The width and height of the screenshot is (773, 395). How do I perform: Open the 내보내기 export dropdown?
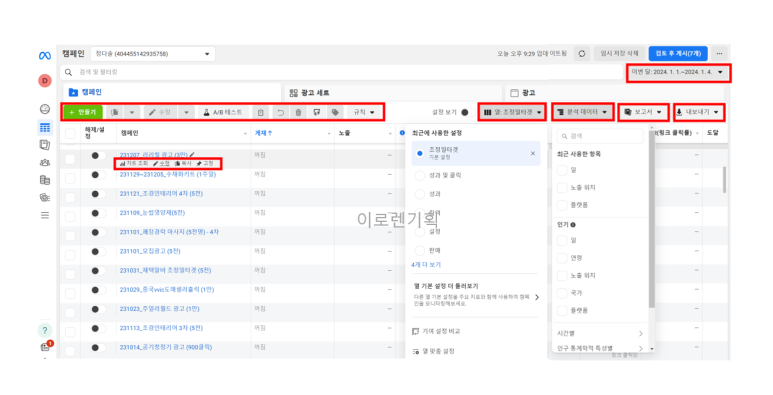[x=699, y=112]
